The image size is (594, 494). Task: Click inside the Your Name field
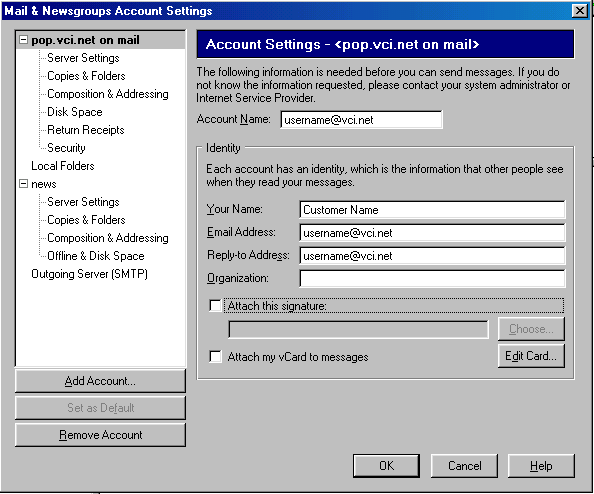(x=432, y=210)
